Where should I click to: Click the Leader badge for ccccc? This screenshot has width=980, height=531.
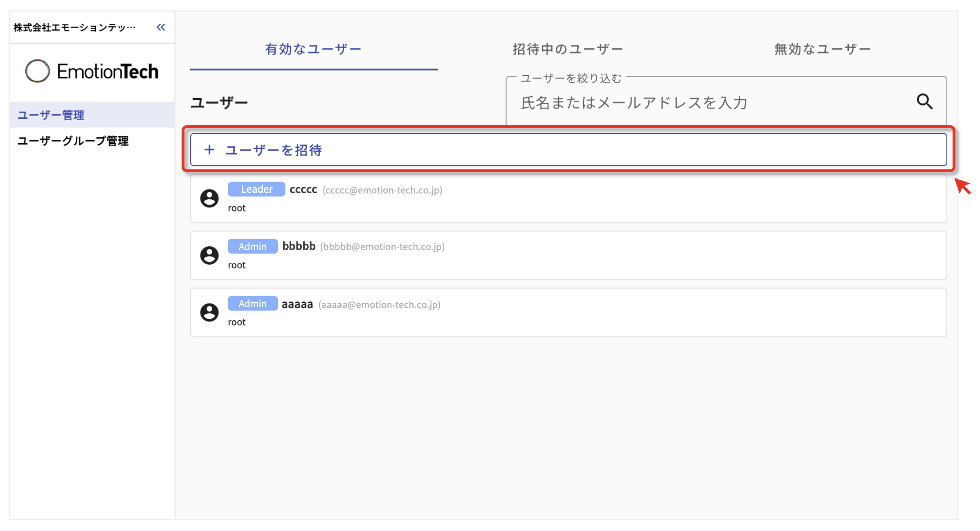pyautogui.click(x=256, y=189)
